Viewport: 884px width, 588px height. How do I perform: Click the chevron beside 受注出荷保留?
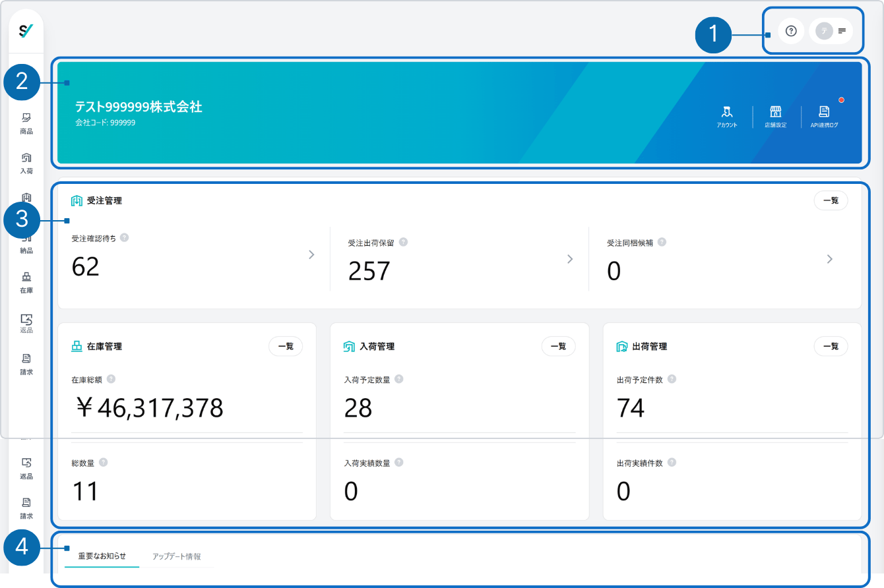click(570, 259)
